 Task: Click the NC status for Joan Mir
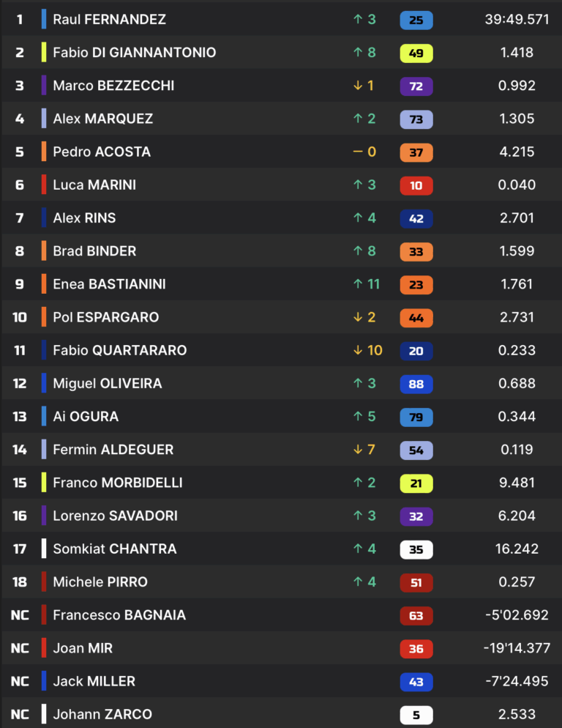(20, 648)
